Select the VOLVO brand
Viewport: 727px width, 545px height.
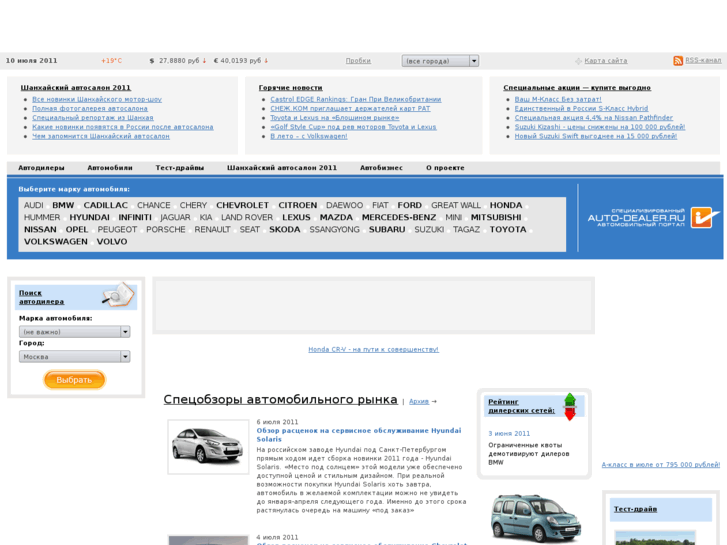coord(112,241)
